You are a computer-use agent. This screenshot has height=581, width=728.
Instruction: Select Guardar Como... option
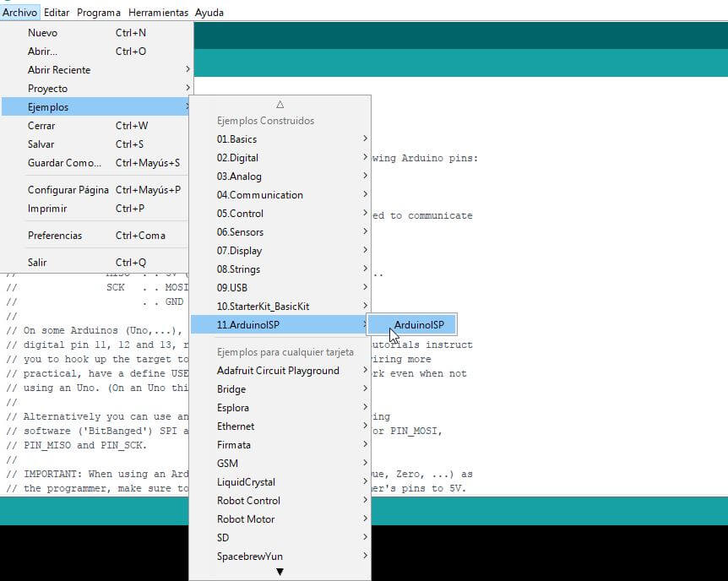tap(96, 163)
